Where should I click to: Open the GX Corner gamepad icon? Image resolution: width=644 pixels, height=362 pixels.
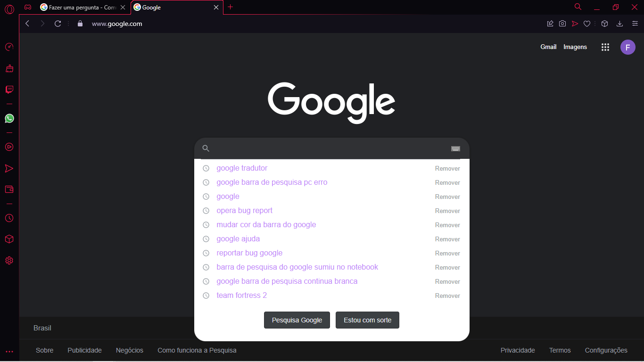(x=28, y=7)
